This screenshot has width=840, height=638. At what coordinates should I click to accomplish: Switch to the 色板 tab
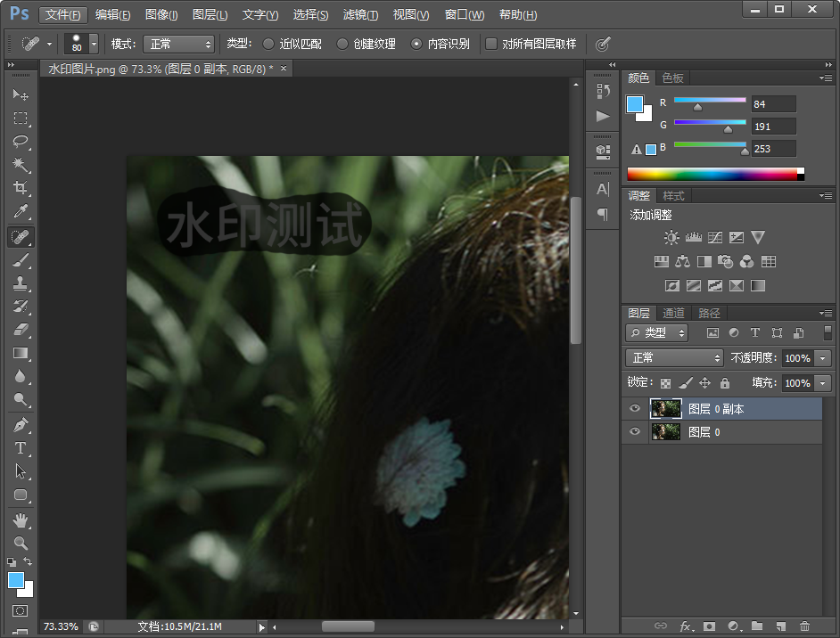(672, 78)
